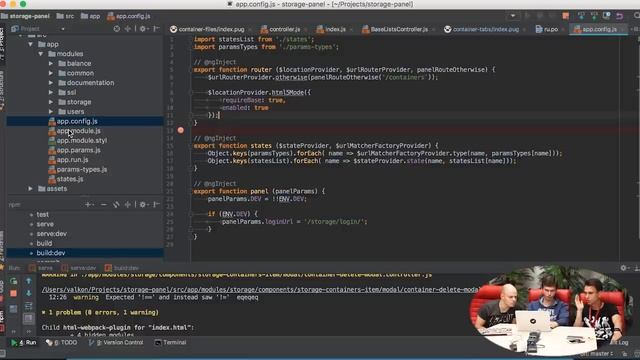This screenshot has width=640, height=360.
Task: Open the serve run tab
Action: (x=41, y=268)
